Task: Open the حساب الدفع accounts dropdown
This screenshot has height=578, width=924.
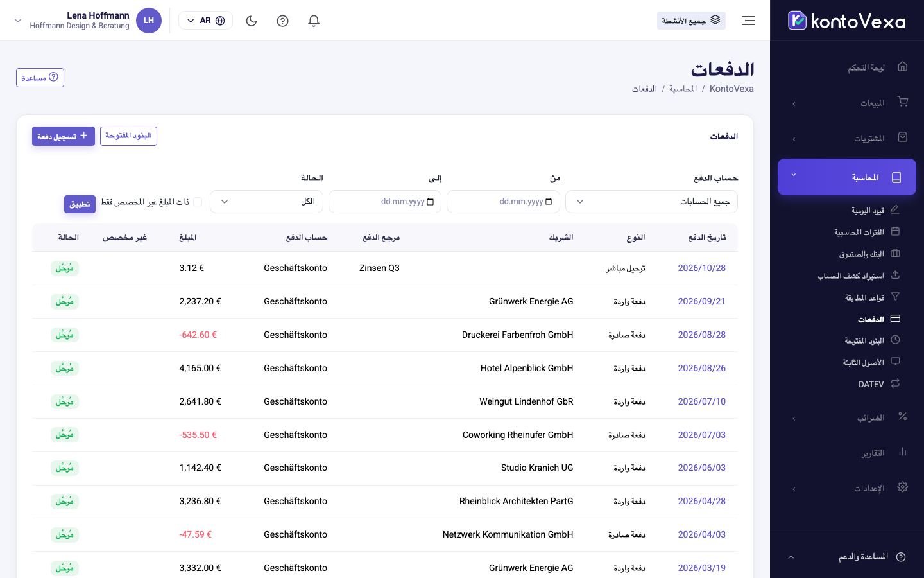Action: (x=651, y=202)
